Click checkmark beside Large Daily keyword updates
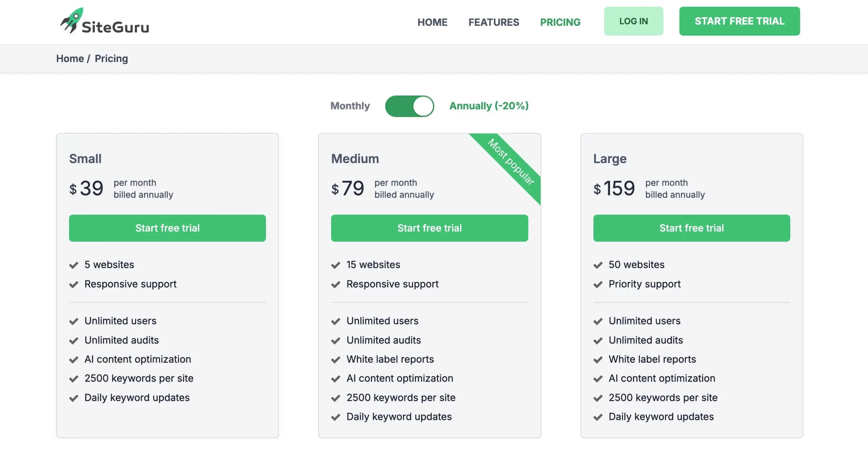 pyautogui.click(x=598, y=417)
